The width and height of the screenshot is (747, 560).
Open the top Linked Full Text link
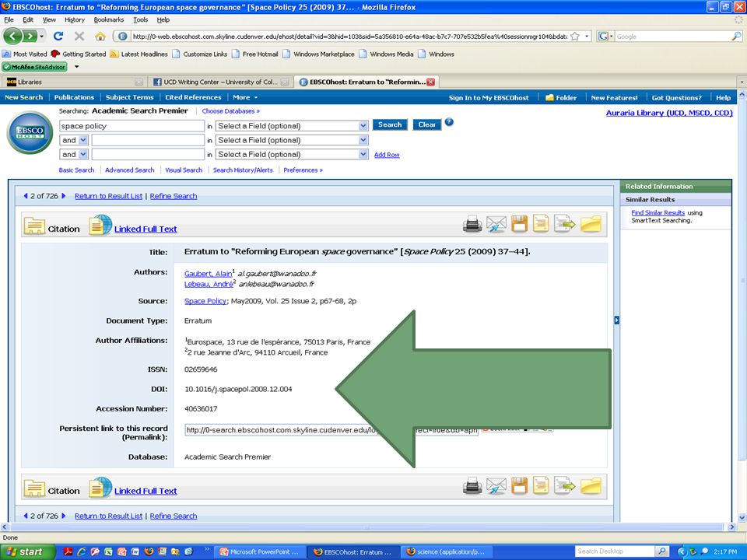point(146,229)
